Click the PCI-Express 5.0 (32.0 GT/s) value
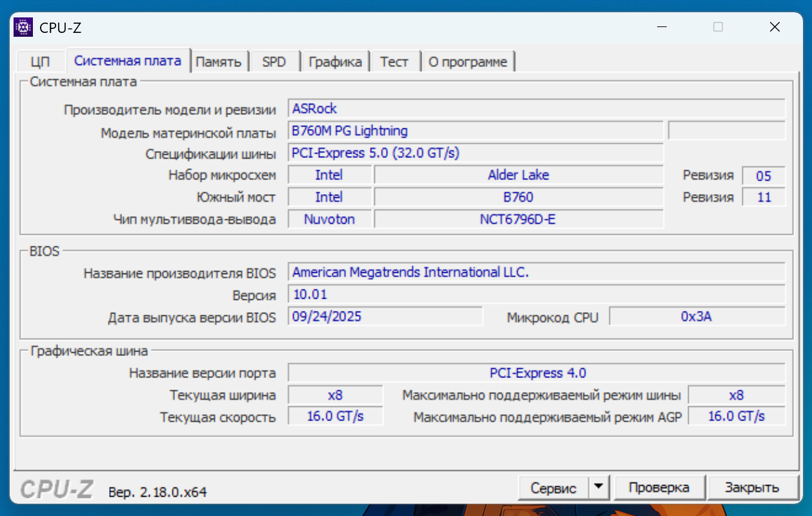This screenshot has width=812, height=516. pos(476,153)
